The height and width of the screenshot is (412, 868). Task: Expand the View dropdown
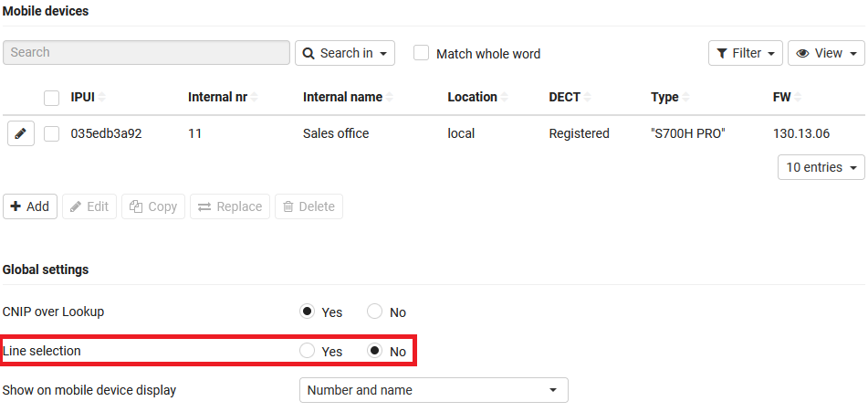[825, 53]
